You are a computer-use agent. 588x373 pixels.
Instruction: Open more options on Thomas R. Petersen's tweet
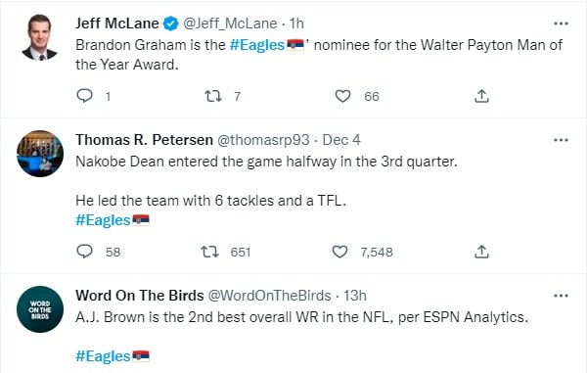pos(561,140)
